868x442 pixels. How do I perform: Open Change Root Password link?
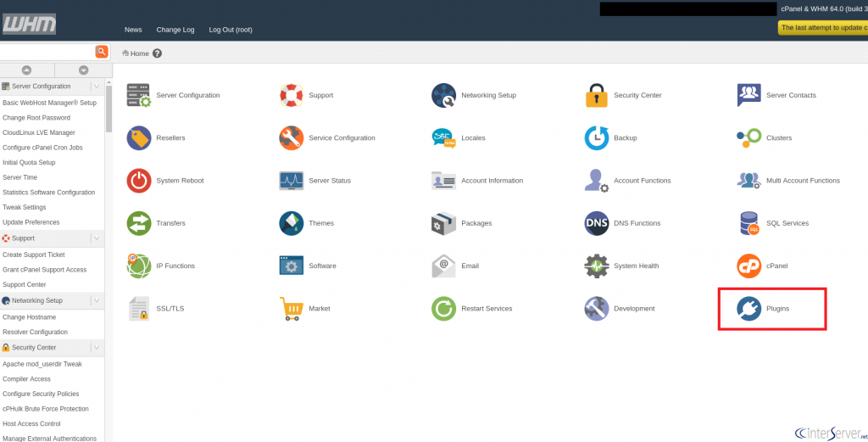[x=36, y=118]
